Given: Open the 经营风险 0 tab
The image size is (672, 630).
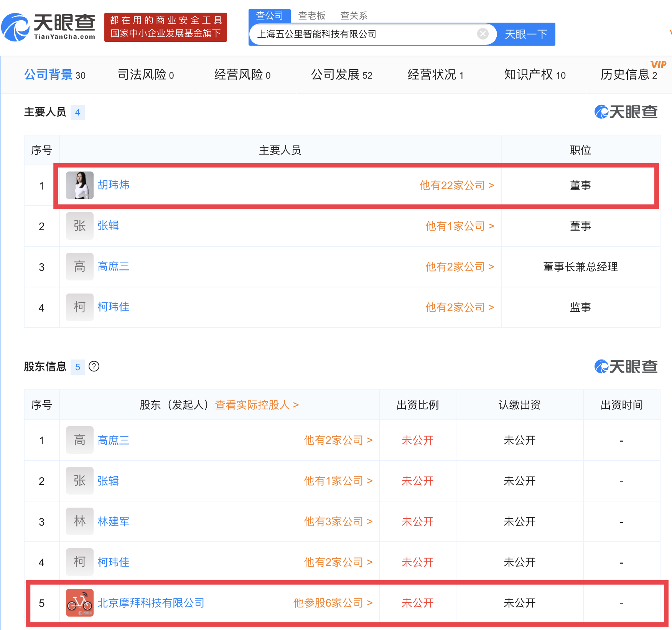Looking at the screenshot, I should [x=242, y=75].
